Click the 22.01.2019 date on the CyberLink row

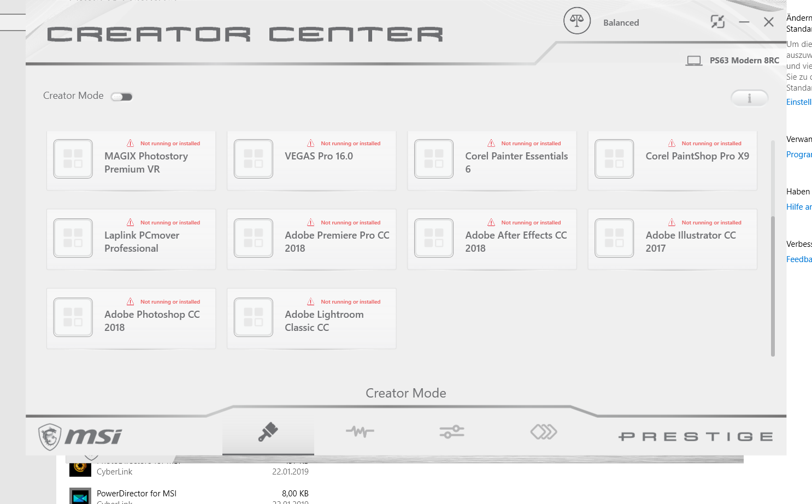click(x=290, y=472)
